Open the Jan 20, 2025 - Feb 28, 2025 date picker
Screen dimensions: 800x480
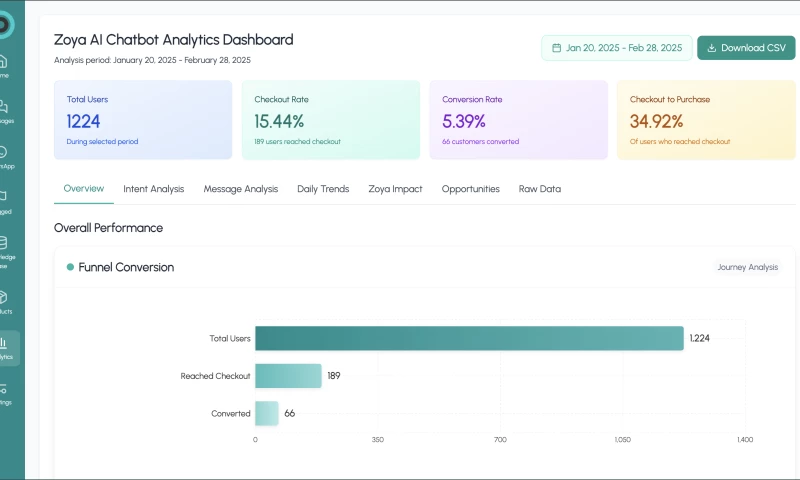click(x=617, y=48)
